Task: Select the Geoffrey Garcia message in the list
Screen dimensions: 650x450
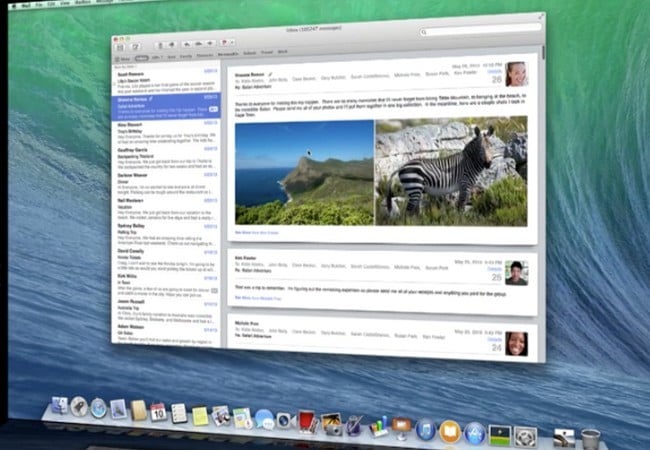Action: click(x=166, y=159)
